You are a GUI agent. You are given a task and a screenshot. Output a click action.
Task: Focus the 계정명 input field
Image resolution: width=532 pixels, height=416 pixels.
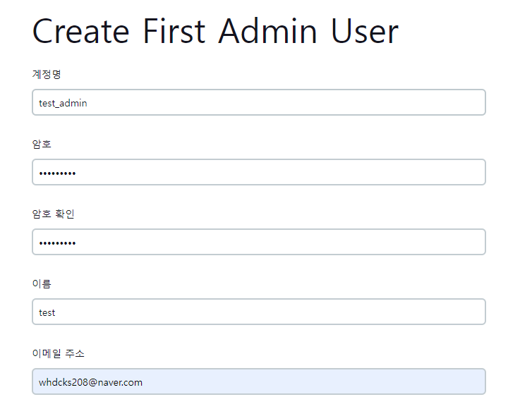[x=259, y=102]
